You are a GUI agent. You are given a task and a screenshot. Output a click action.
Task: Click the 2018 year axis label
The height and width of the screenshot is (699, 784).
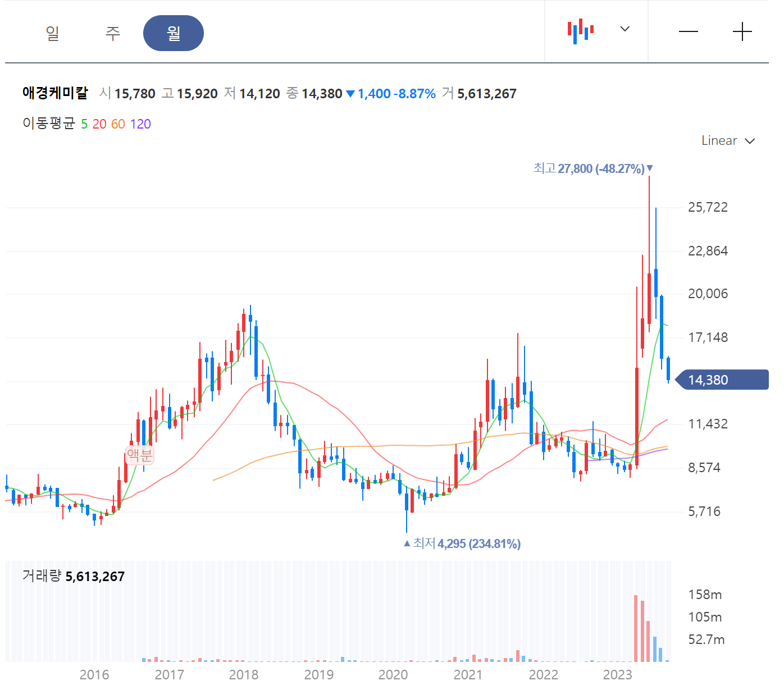click(244, 674)
